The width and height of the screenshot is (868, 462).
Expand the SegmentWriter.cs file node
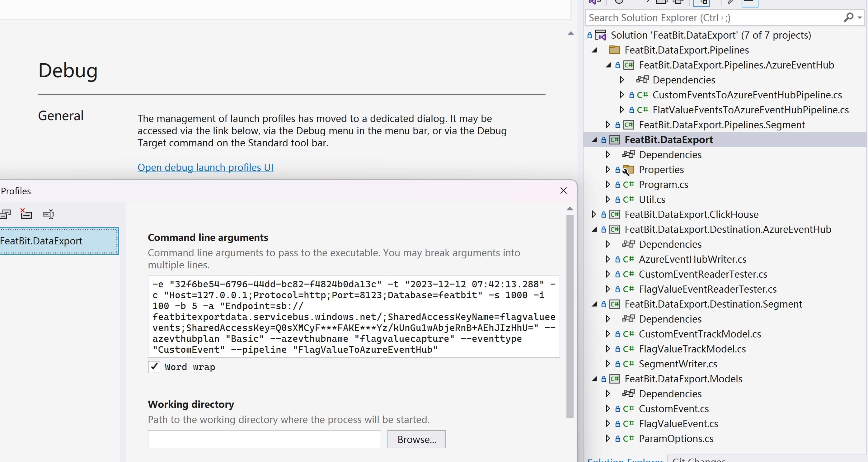click(x=608, y=364)
